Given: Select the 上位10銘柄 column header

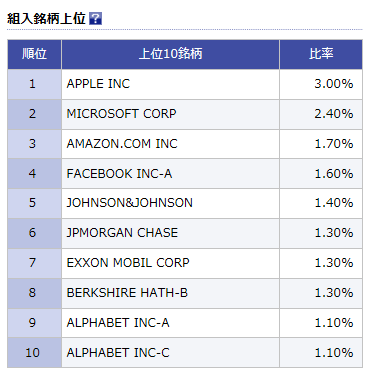Looking at the screenshot, I should click(x=170, y=54).
